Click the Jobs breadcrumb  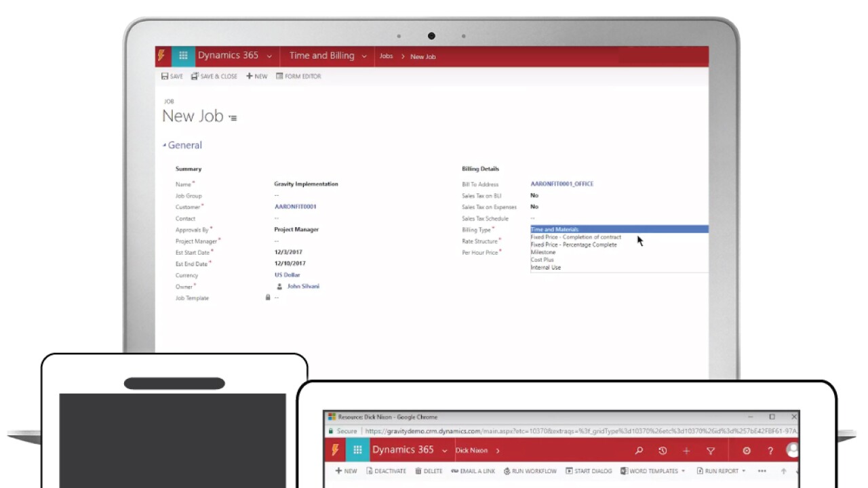pyautogui.click(x=386, y=56)
